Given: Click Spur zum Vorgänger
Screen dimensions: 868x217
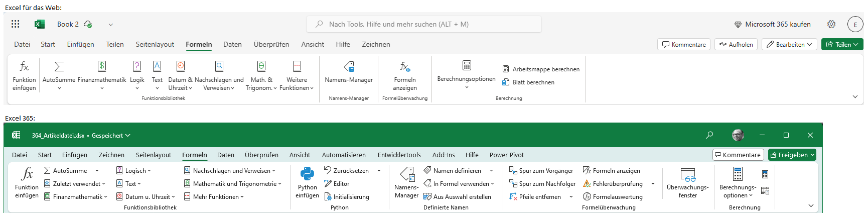Looking at the screenshot, I should [x=541, y=171].
